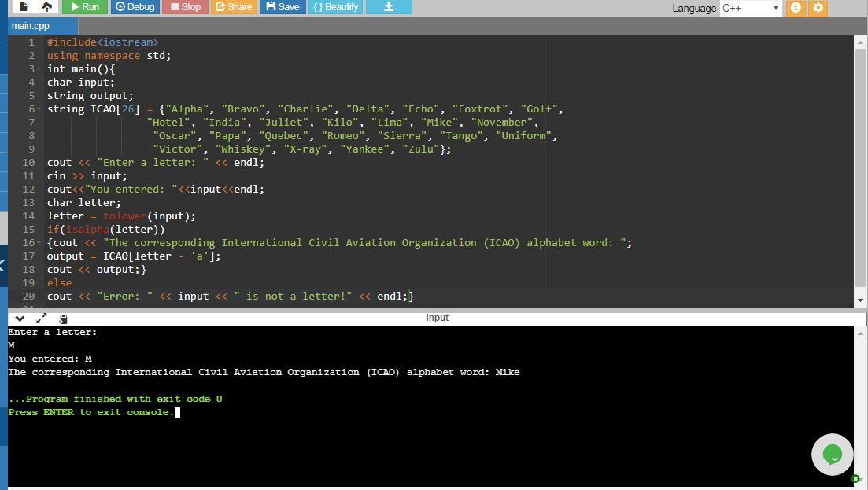Click the console scrollbar up arrow
The height and width of the screenshot is (490, 868).
click(x=860, y=333)
